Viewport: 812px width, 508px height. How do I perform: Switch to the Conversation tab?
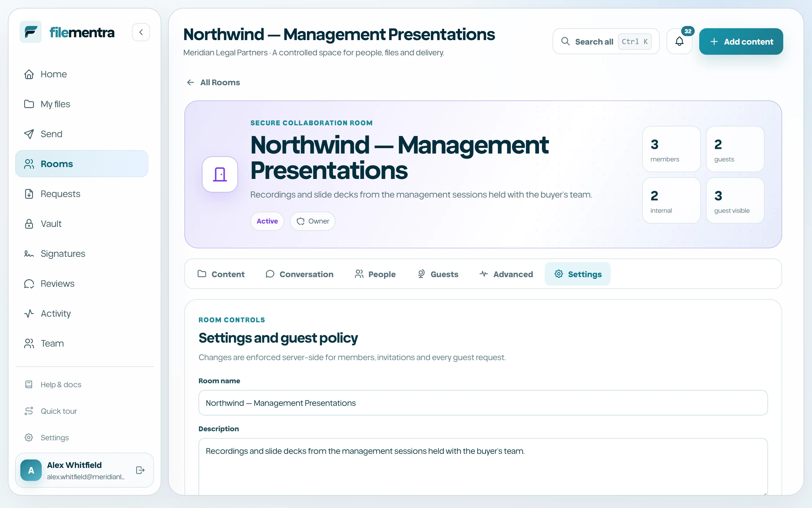click(299, 274)
